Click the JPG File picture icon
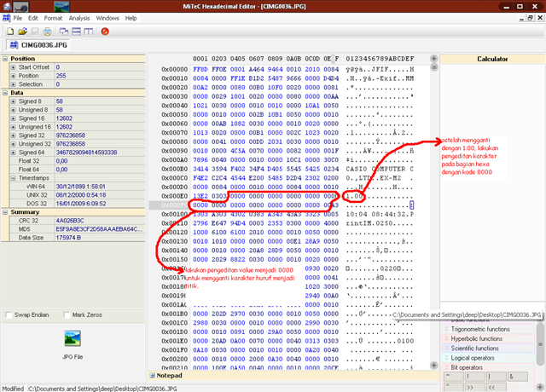This screenshot has width=546, height=392. click(x=73, y=338)
